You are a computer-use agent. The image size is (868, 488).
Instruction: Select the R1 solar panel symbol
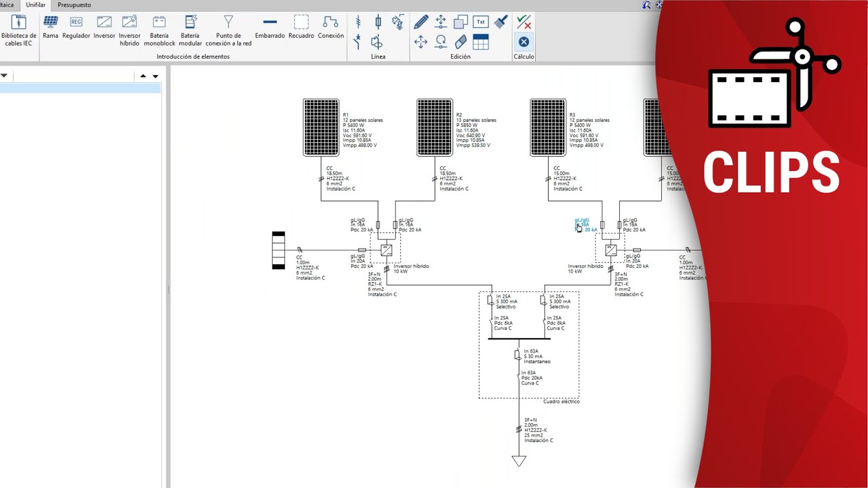[321, 127]
